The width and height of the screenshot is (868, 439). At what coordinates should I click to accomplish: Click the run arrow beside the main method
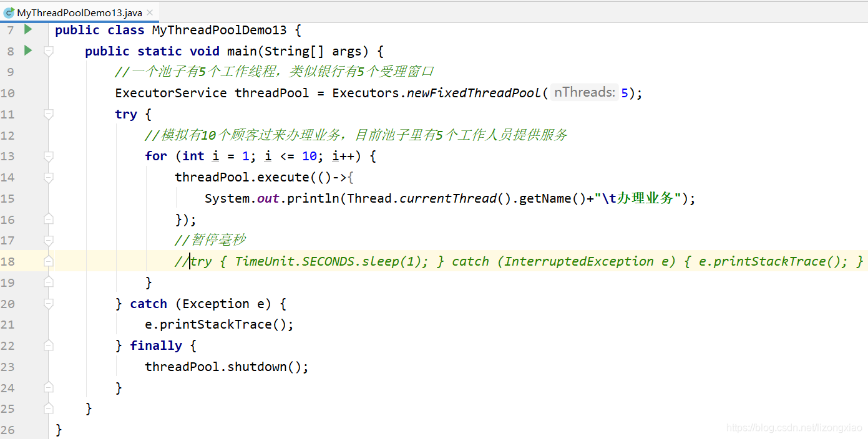click(28, 51)
